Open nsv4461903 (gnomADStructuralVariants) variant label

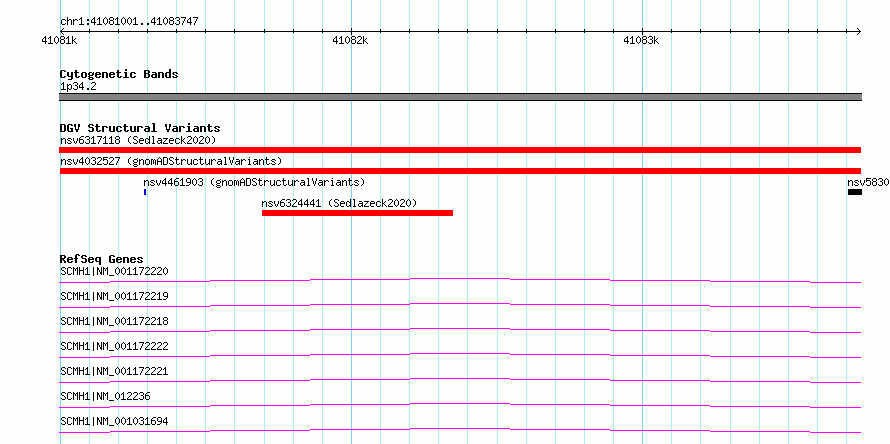254,182
